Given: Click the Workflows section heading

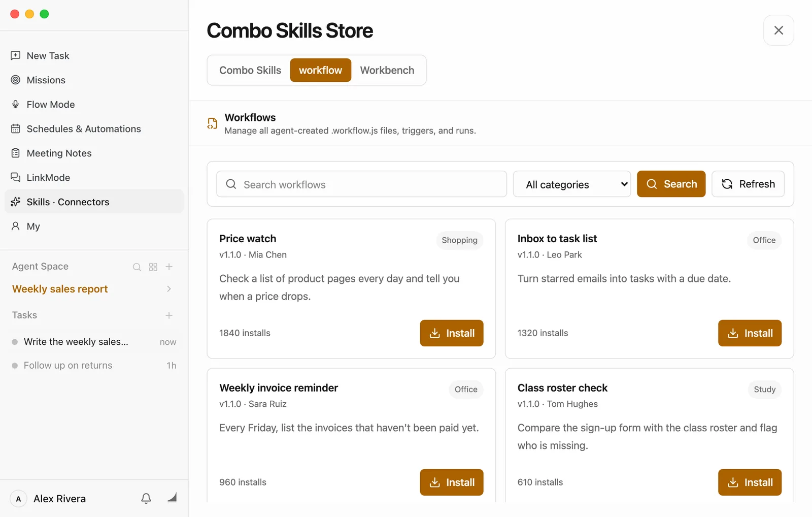Looking at the screenshot, I should (250, 117).
